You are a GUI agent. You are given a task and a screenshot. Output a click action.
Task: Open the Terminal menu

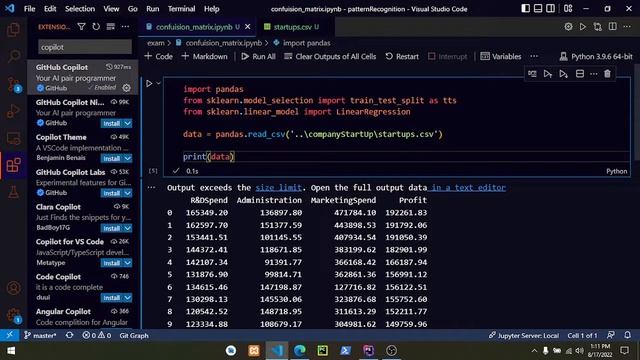click(181, 9)
